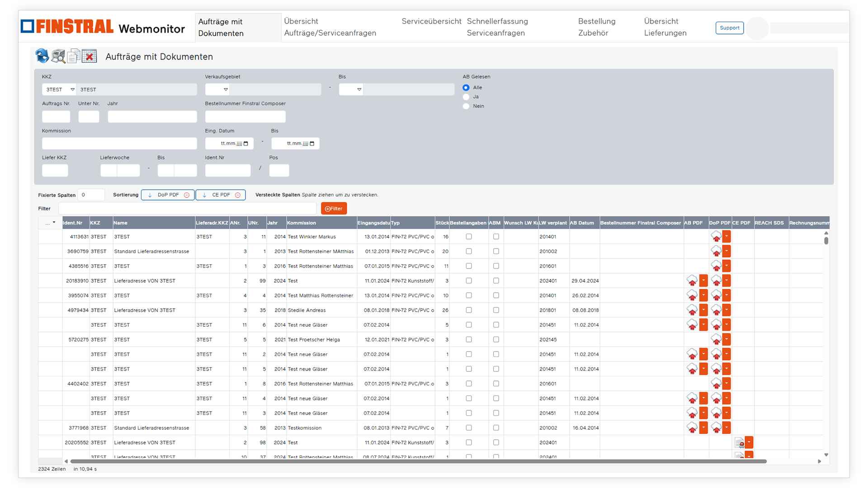Sort by the 'LW verplant' column header
This screenshot has width=868, height=488.
click(x=553, y=223)
